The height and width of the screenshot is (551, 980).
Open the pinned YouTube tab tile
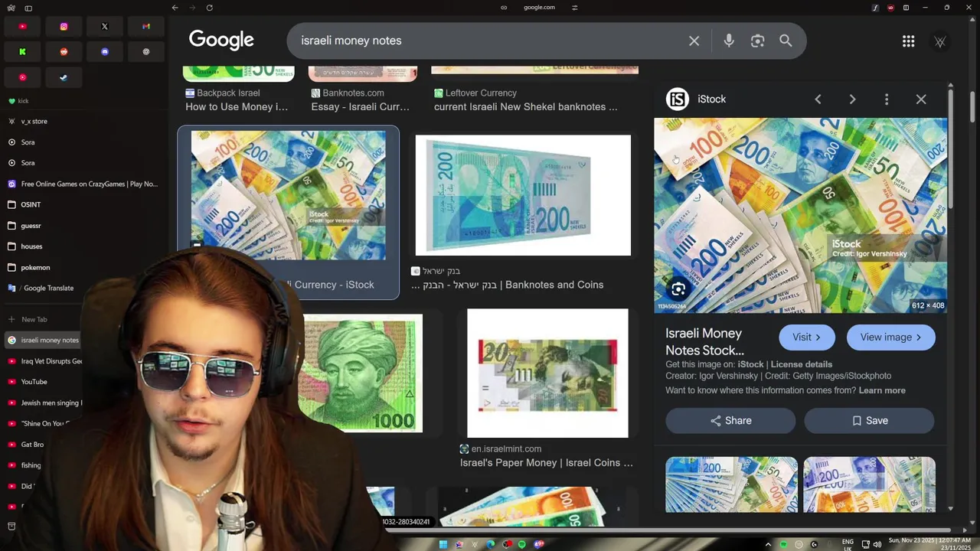click(23, 27)
